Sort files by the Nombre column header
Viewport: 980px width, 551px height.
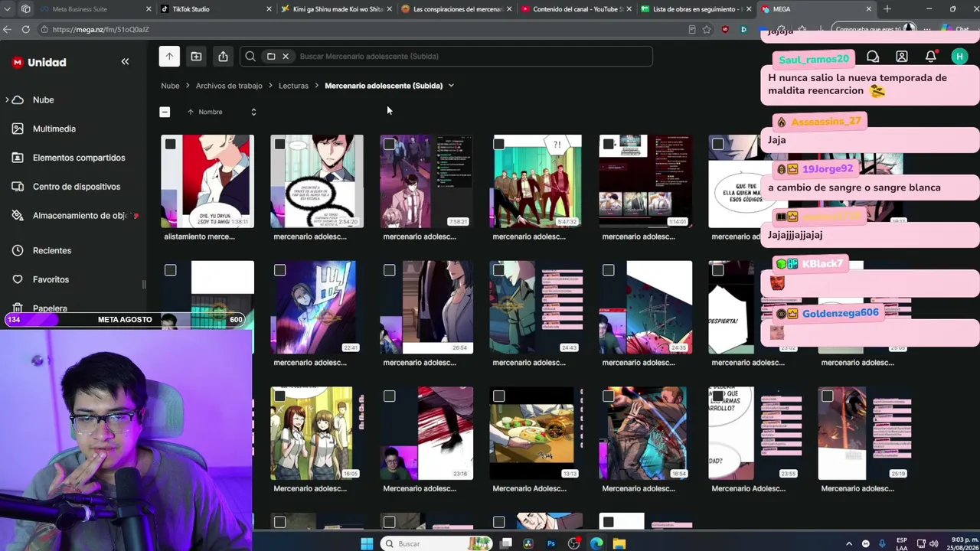click(210, 112)
